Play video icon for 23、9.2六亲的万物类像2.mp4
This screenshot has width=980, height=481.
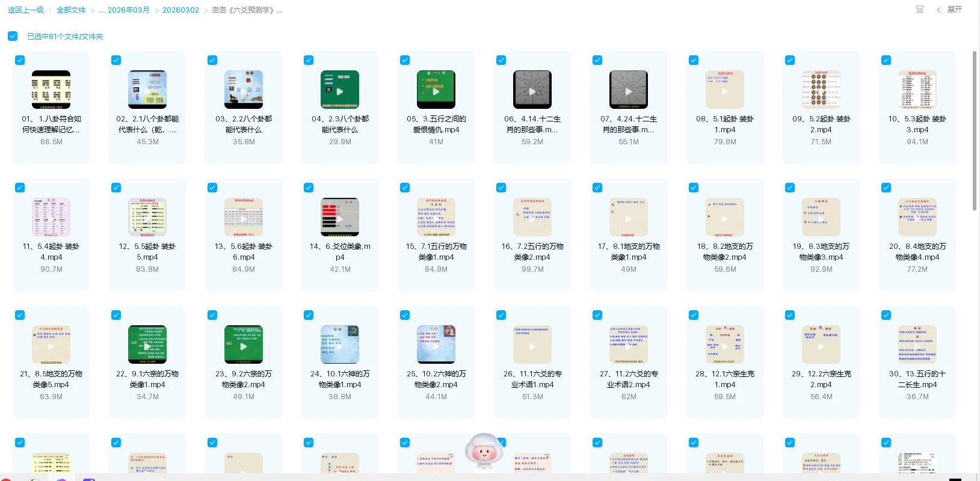(x=243, y=345)
